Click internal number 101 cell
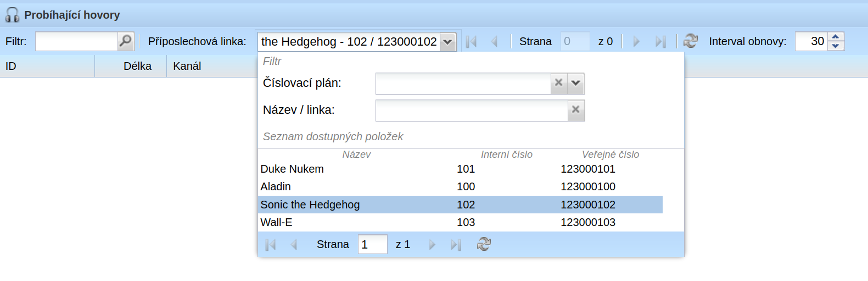The height and width of the screenshot is (281, 868). pyautogui.click(x=466, y=169)
